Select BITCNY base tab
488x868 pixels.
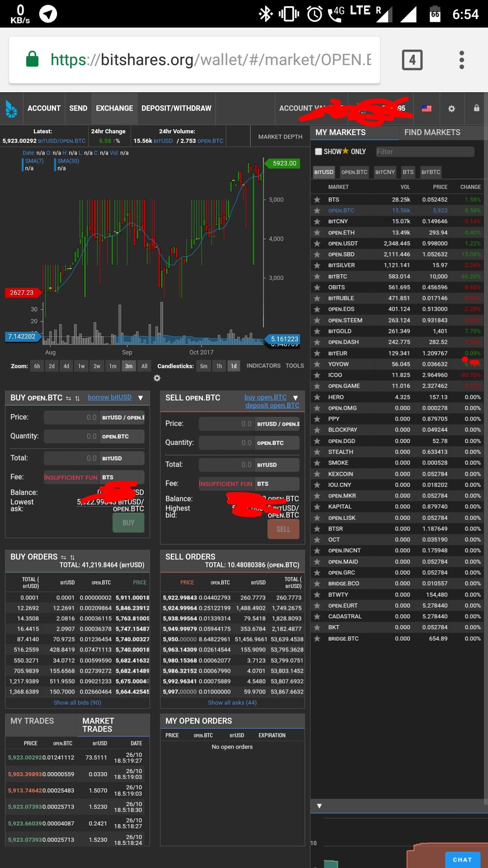(385, 172)
